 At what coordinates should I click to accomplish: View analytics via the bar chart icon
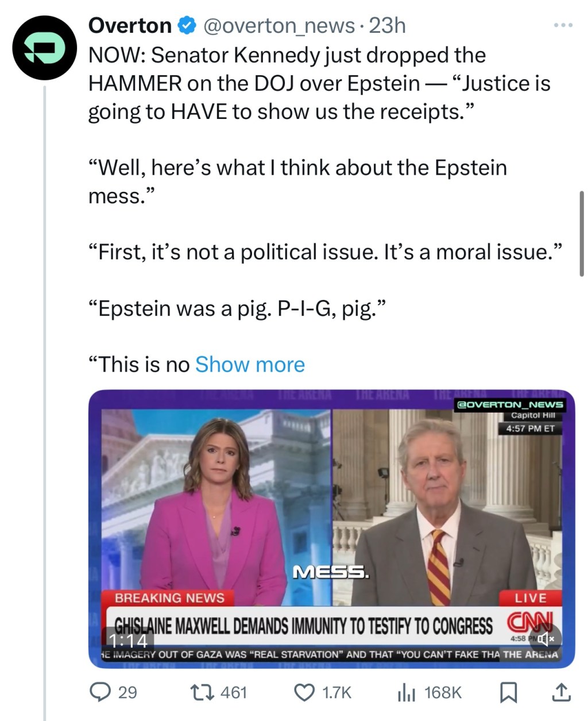click(406, 692)
